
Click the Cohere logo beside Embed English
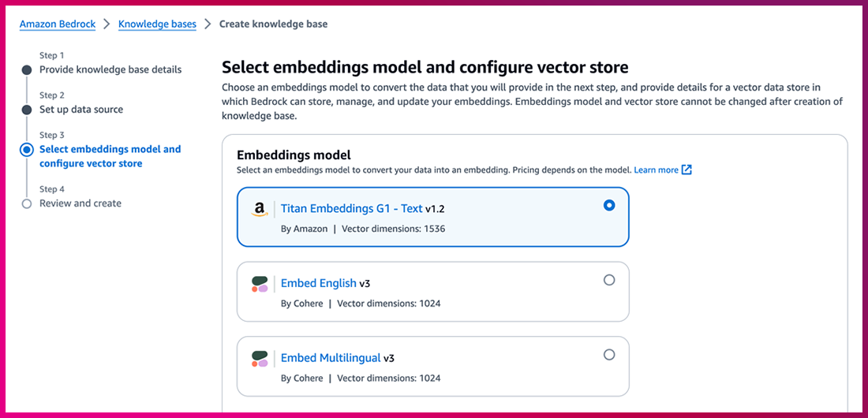[260, 284]
